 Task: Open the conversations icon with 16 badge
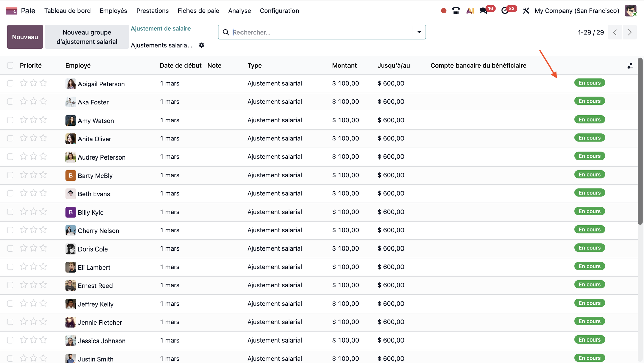click(483, 11)
